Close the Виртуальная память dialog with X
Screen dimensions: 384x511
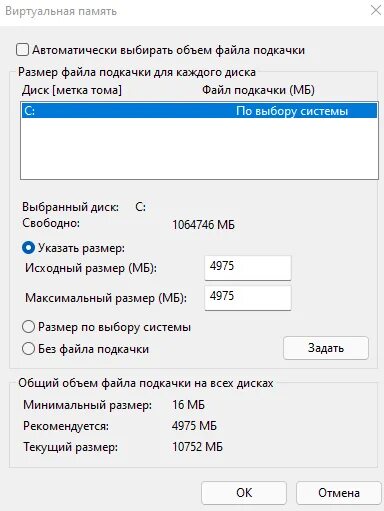376,10
